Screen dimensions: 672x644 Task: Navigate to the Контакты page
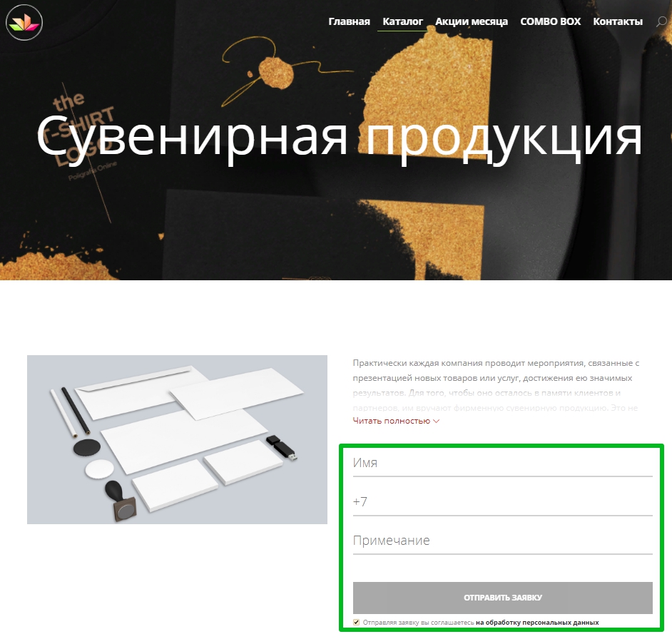coord(618,21)
